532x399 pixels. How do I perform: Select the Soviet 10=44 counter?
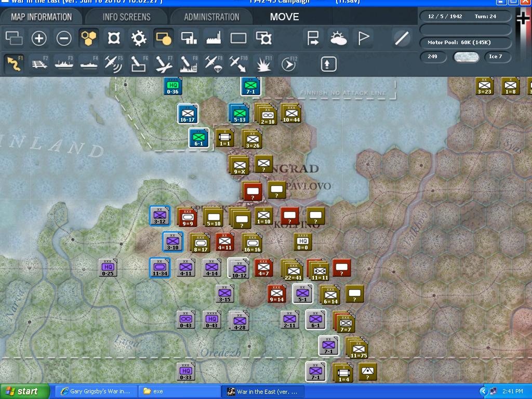point(291,114)
